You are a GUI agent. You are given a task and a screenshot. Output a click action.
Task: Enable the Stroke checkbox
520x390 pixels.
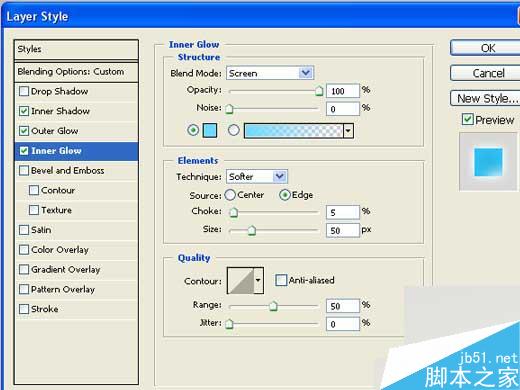click(24, 309)
